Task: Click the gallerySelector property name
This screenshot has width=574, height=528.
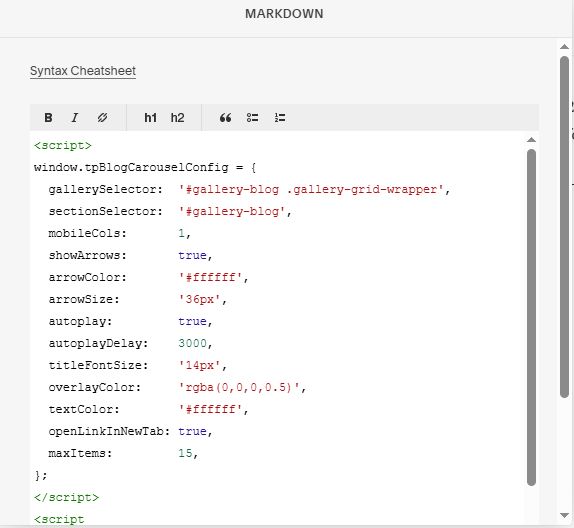Action: pos(105,189)
